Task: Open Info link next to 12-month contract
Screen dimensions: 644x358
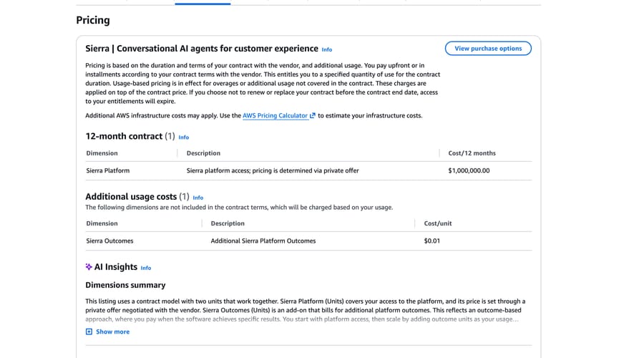Action: (x=184, y=137)
